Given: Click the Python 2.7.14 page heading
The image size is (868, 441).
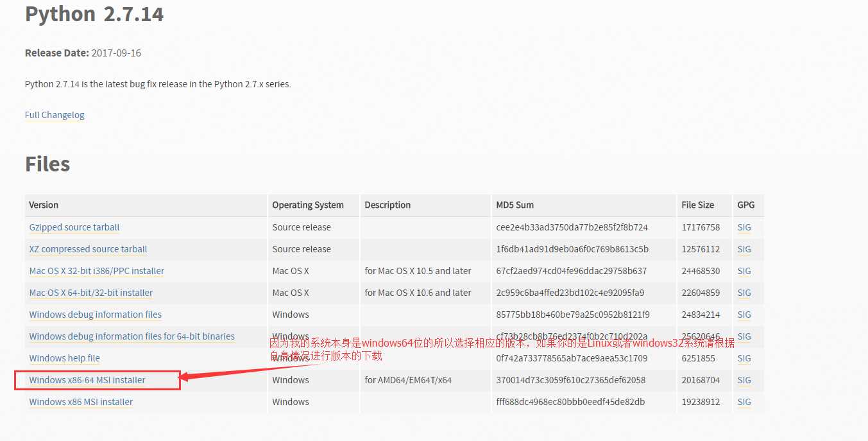Looking at the screenshot, I should [x=94, y=13].
